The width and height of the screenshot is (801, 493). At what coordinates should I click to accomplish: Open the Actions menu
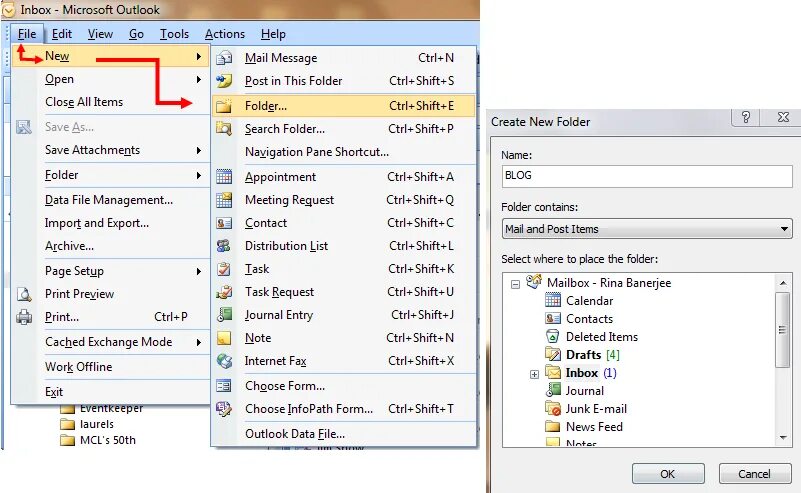tap(225, 34)
